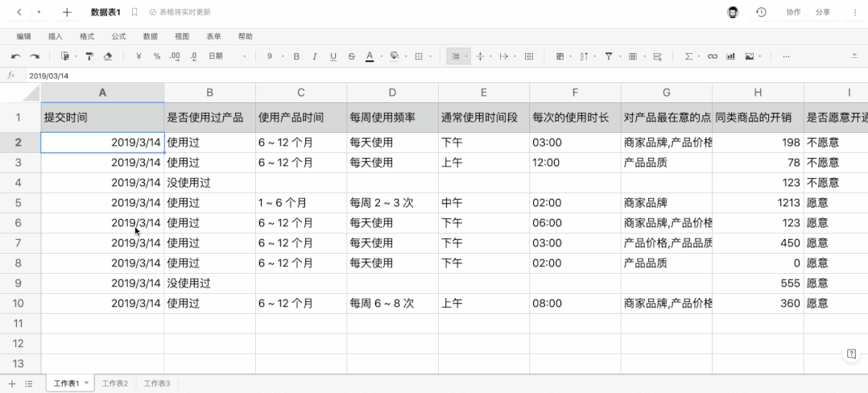Open the 数据 menu
868x393 pixels.
click(150, 36)
